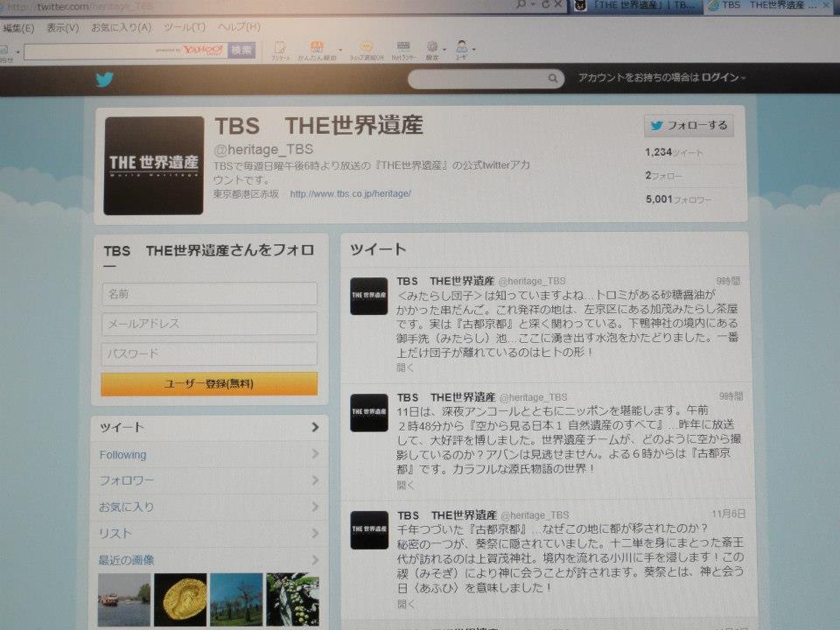The height and width of the screenshot is (630, 840).
Task: Click the 9時間 timestamp on みたらし団子 tweet
Action: click(x=728, y=281)
